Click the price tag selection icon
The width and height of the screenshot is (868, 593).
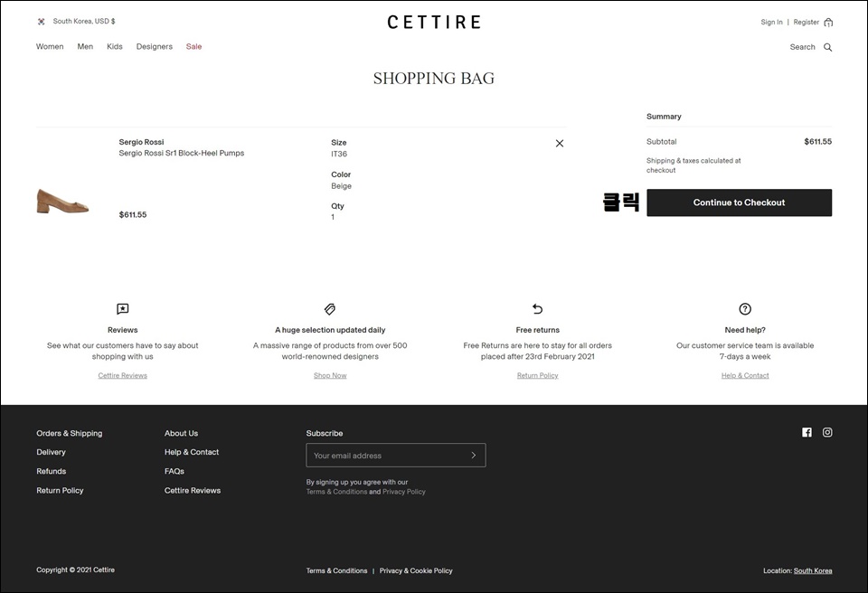point(330,309)
